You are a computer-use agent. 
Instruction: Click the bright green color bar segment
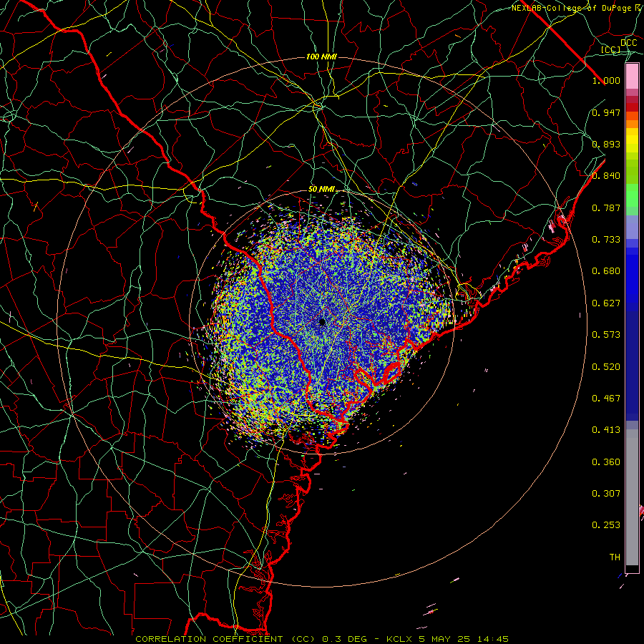pos(632,195)
